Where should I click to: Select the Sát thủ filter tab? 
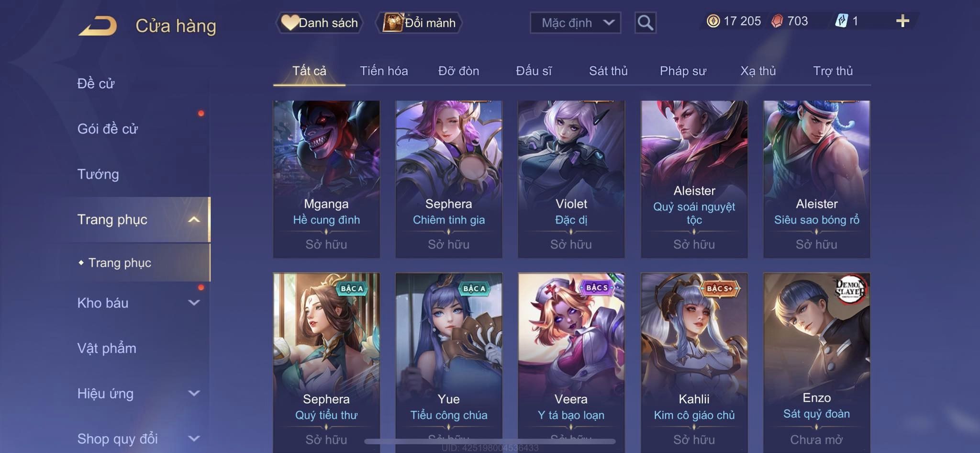608,71
